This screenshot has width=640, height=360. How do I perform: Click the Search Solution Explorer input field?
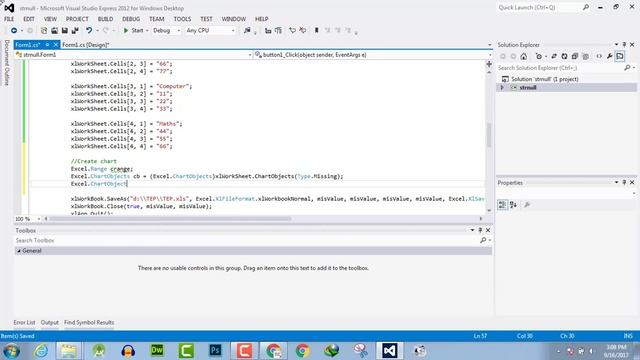pyautogui.click(x=561, y=68)
